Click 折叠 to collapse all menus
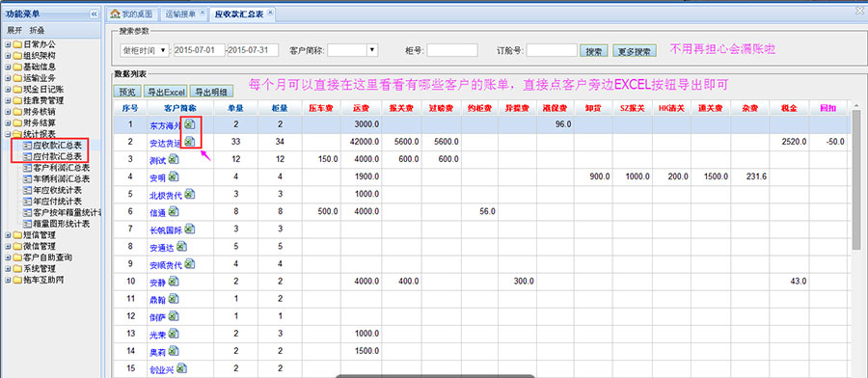This screenshot has width=868, height=378. click(x=37, y=30)
